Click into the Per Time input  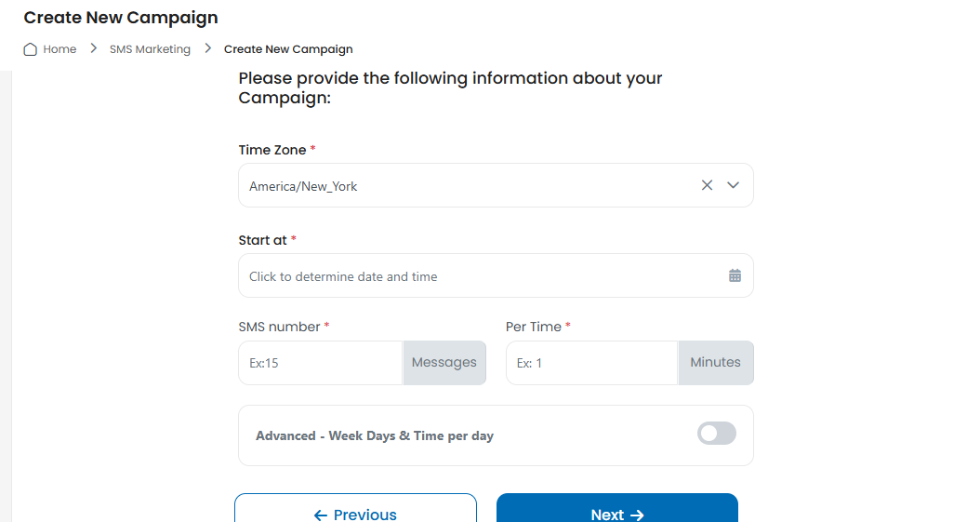coord(592,363)
